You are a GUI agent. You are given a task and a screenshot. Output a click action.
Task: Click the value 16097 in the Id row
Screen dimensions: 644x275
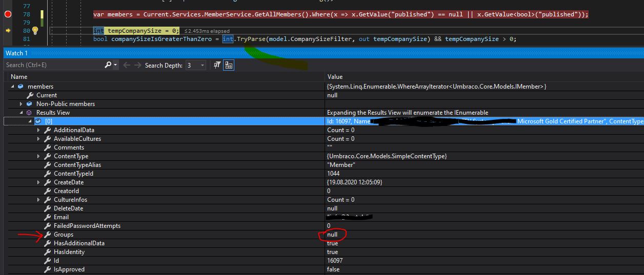[335, 261]
